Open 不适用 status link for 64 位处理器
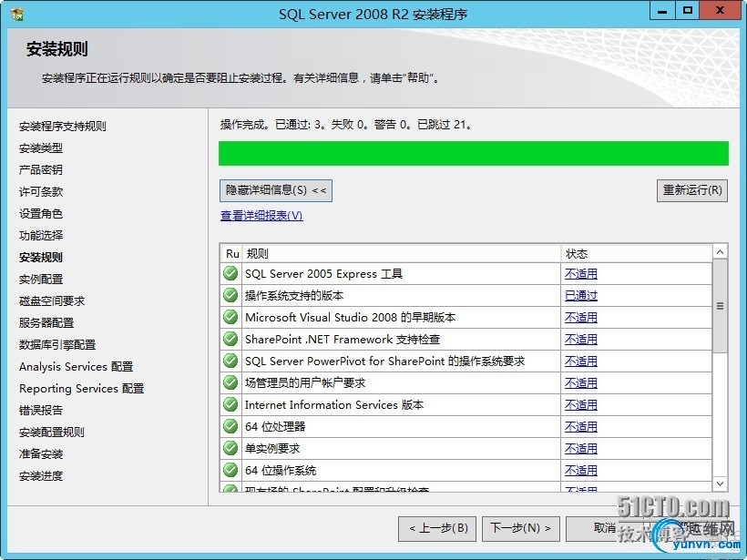This screenshot has width=747, height=560. pyautogui.click(x=580, y=427)
